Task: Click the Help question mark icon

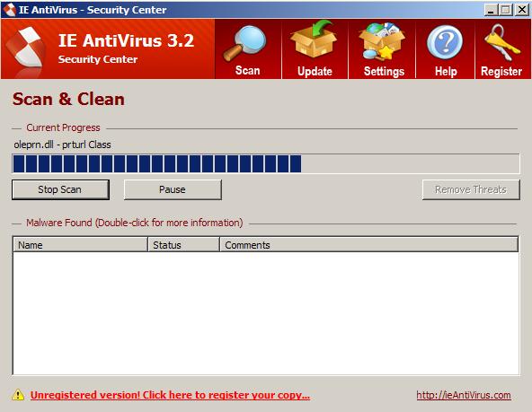Action: [445, 43]
